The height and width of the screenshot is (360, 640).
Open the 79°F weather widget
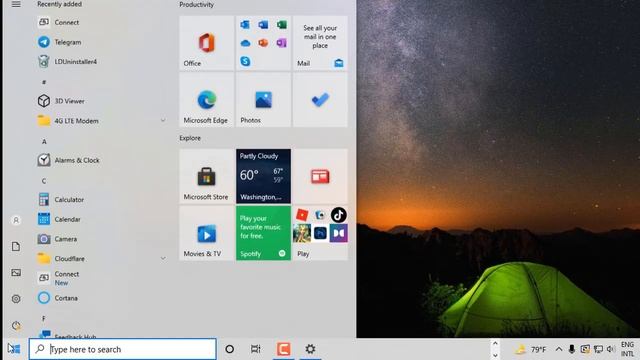530,349
